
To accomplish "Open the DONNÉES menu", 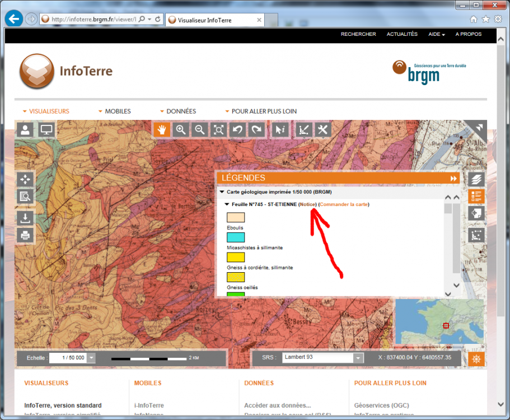I will (178, 111).
